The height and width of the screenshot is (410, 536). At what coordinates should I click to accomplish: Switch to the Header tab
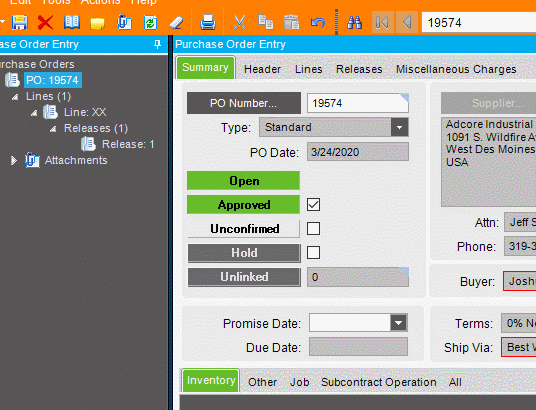262,69
